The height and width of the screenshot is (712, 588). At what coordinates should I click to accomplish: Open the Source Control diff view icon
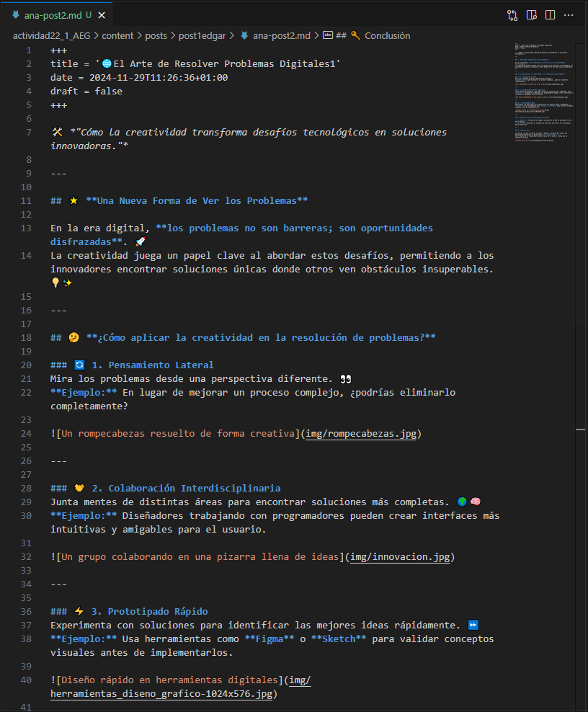tap(512, 15)
